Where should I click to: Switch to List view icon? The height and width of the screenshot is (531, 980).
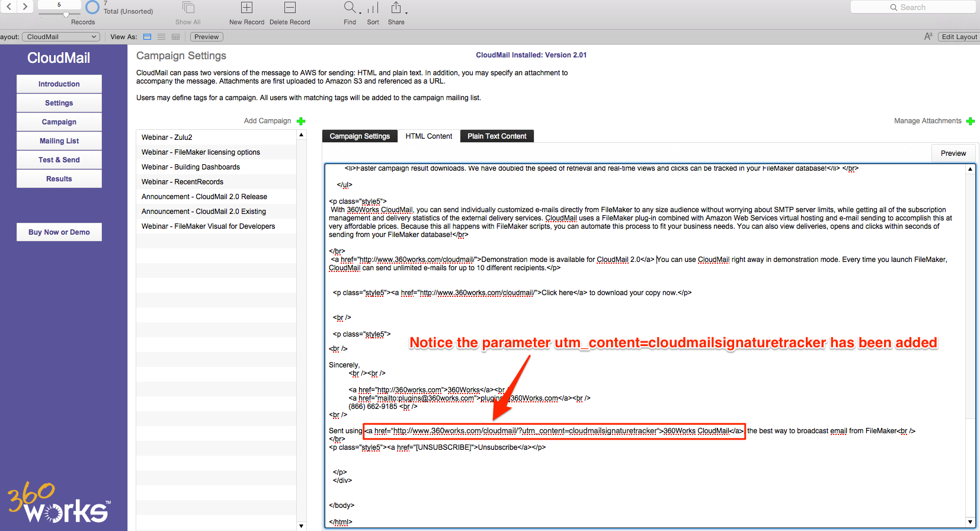161,37
